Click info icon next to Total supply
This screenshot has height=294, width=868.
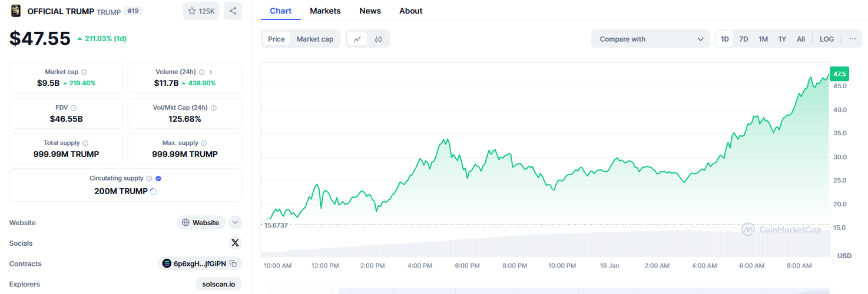click(85, 143)
